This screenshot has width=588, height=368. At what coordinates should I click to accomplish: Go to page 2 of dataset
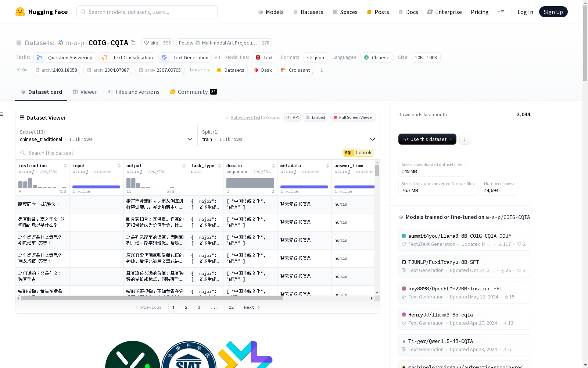tap(186, 307)
